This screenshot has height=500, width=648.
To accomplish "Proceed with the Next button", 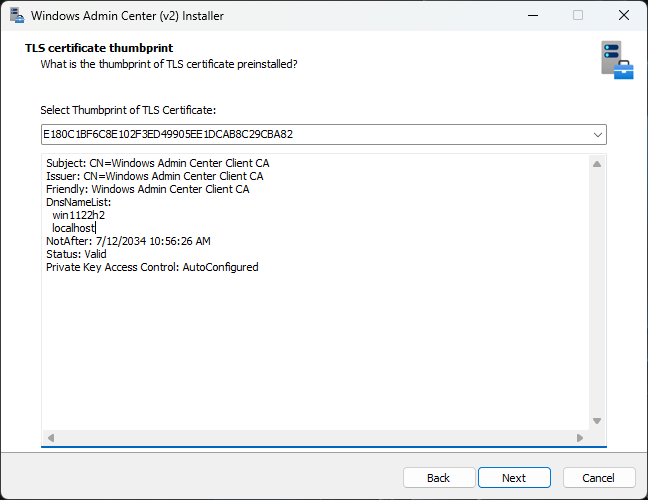I will [x=514, y=478].
